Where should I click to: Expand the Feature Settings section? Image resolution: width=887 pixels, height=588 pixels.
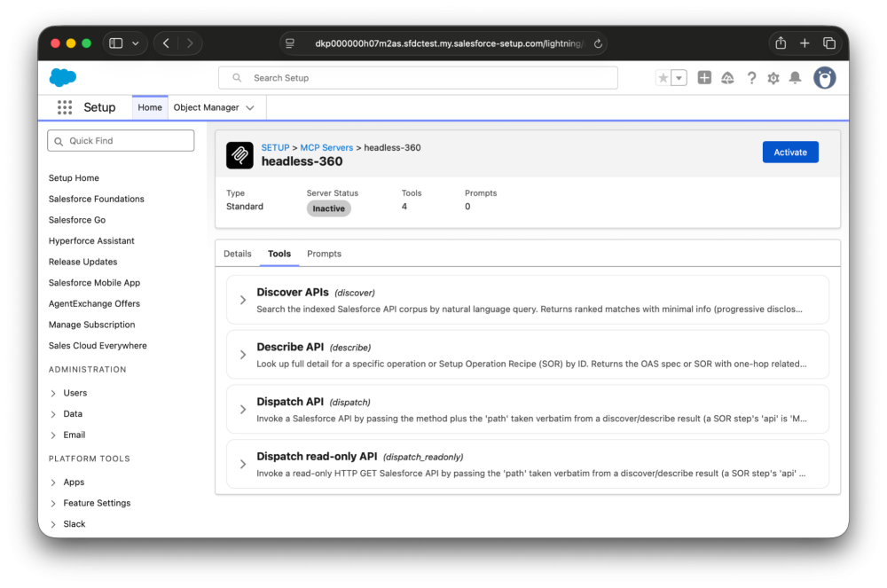coord(53,503)
